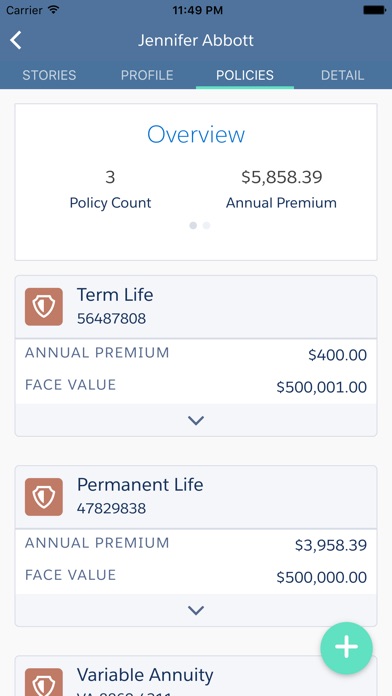
Task: Tap the Term Life shield icon
Action: tap(44, 307)
